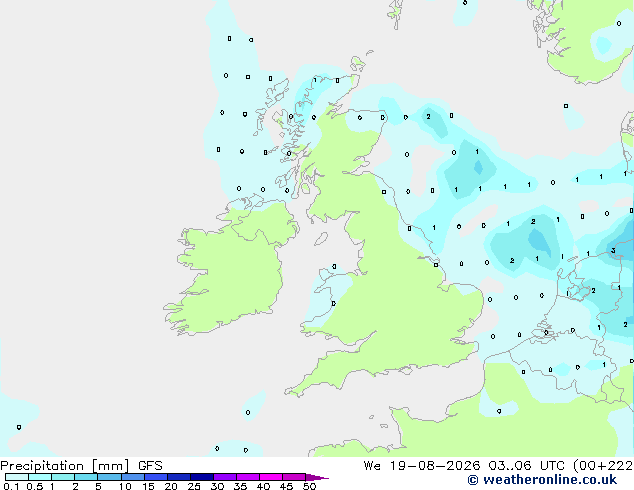Select the 45–50 mm legend swatch
The image size is (634, 490).
tap(294, 477)
